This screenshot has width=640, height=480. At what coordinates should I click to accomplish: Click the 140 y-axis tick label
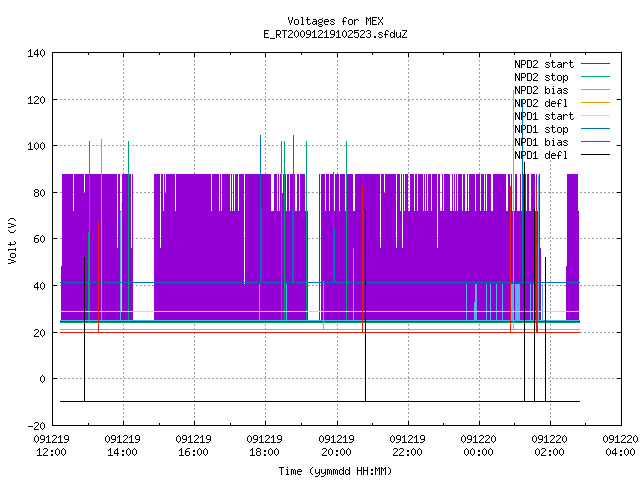click(x=36, y=53)
